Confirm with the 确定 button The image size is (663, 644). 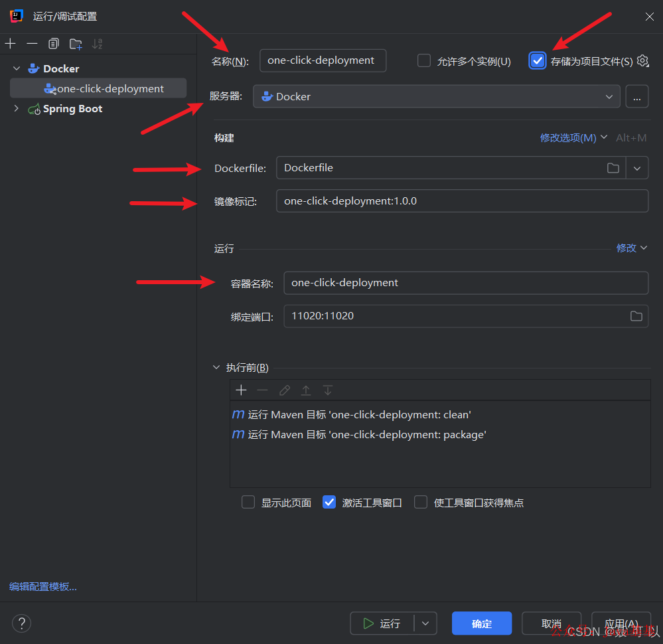click(x=482, y=623)
